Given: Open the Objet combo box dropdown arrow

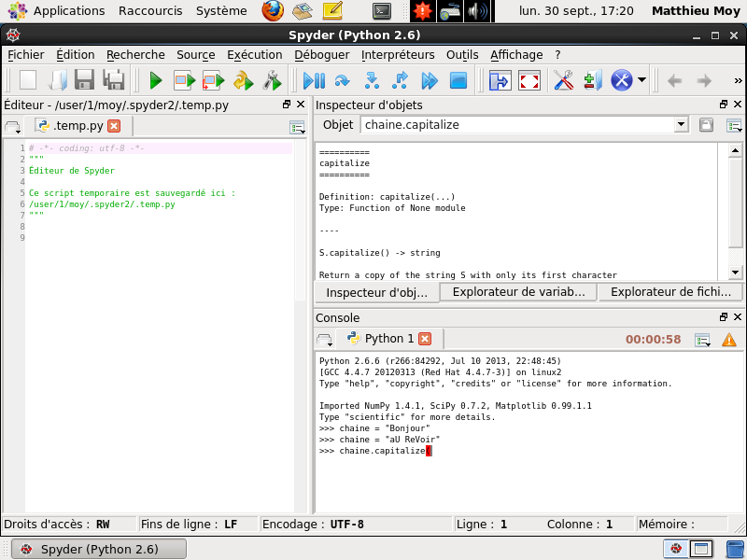Looking at the screenshot, I should pos(682,125).
